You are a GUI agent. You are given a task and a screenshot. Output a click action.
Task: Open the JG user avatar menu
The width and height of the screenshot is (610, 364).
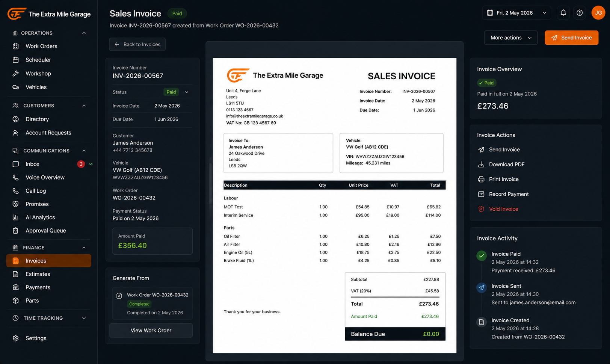(598, 13)
